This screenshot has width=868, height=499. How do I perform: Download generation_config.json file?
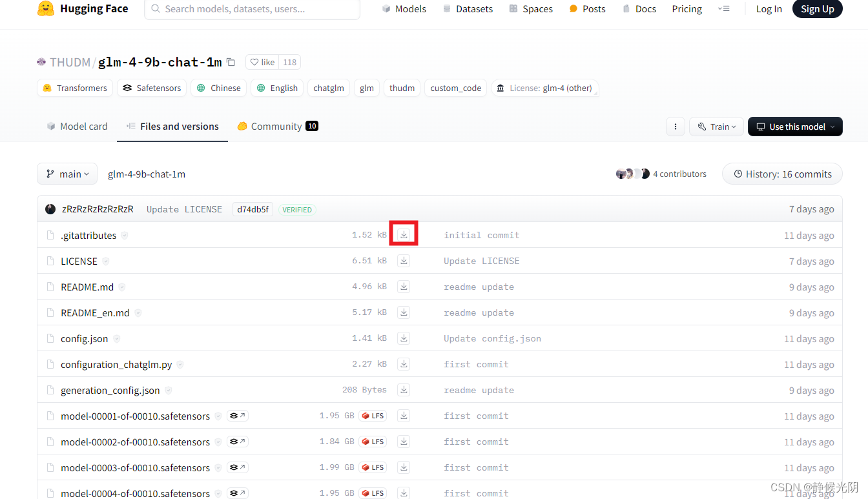point(404,390)
